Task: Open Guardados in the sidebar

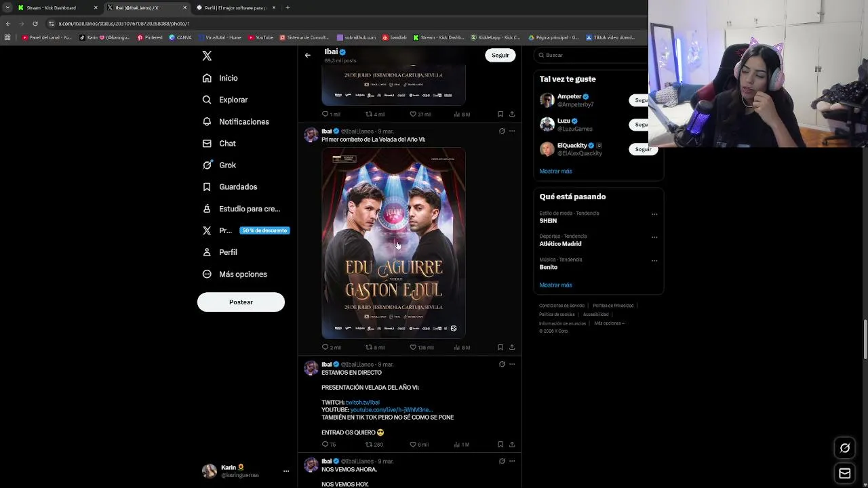Action: (x=230, y=186)
